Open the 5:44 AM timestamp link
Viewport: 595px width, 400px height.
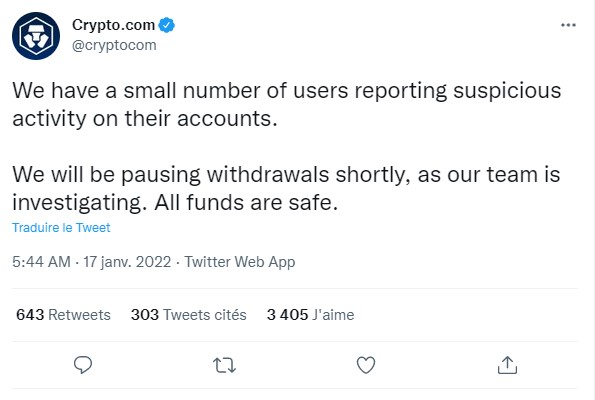point(41,262)
